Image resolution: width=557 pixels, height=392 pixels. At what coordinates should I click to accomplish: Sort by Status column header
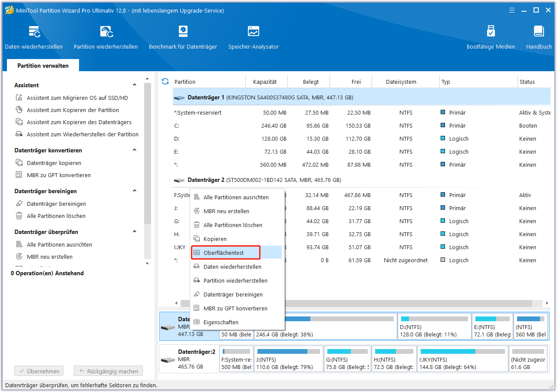point(533,82)
